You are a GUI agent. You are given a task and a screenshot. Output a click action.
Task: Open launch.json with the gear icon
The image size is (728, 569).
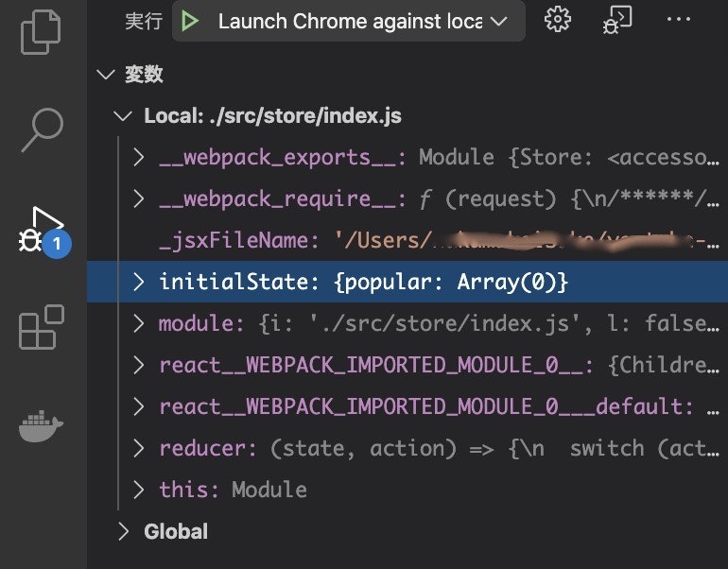pos(557,20)
